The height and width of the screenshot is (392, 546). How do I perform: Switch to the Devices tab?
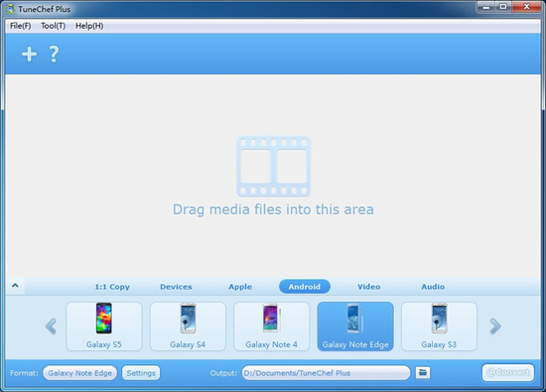coord(176,287)
